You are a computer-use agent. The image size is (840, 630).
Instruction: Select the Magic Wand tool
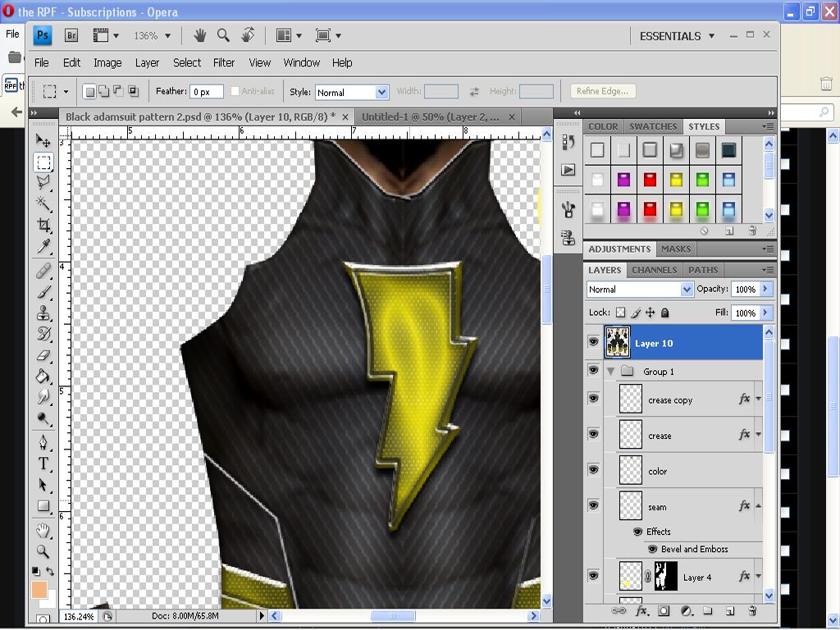click(x=43, y=203)
